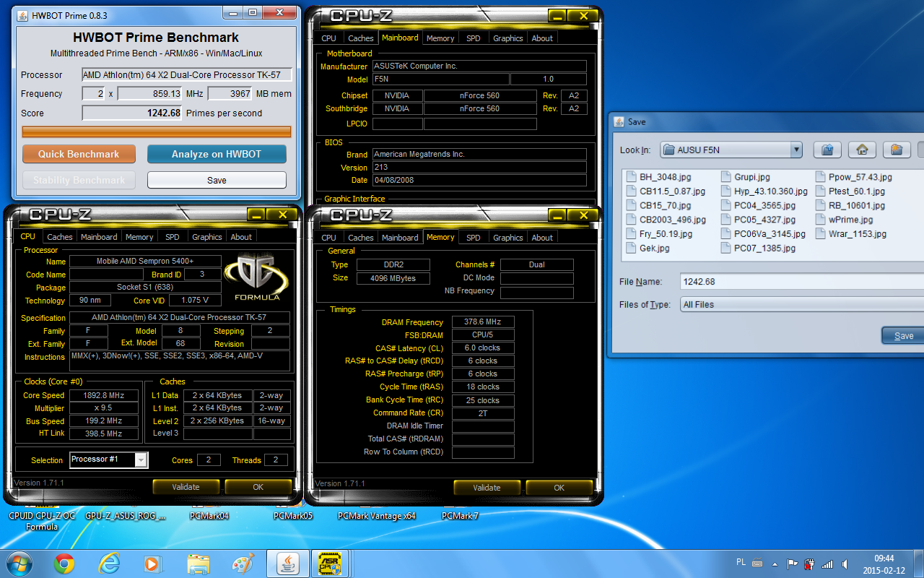
Task: Select file Ppow_57.43.jpg
Action: 854,177
